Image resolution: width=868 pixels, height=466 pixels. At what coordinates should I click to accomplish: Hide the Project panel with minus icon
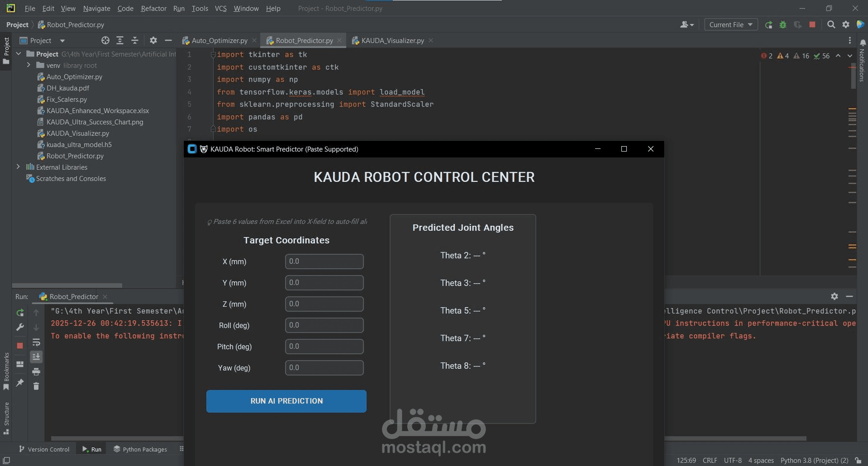click(168, 40)
